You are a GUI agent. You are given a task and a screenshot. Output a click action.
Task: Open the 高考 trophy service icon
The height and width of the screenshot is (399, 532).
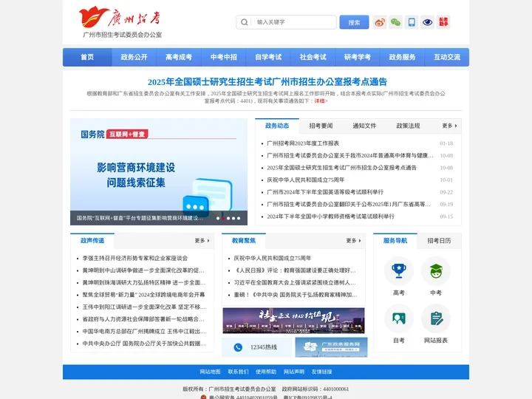pos(399,270)
